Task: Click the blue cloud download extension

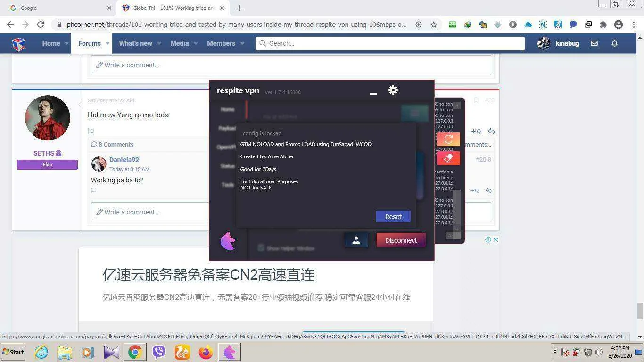Action: click(528, 25)
